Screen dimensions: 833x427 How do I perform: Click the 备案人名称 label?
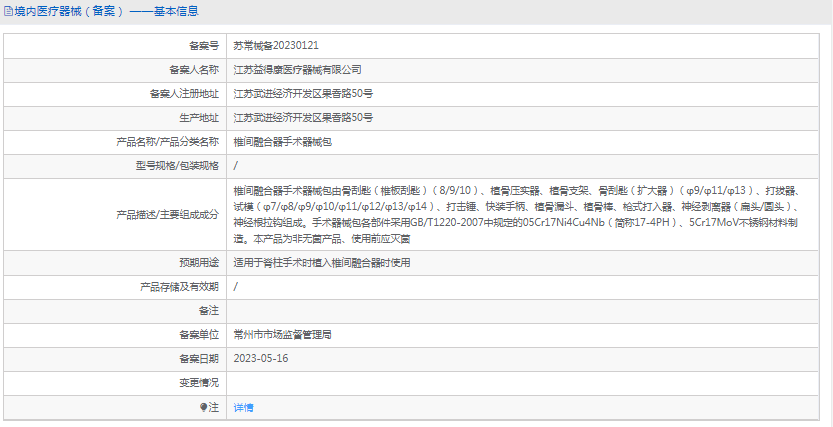(194, 70)
